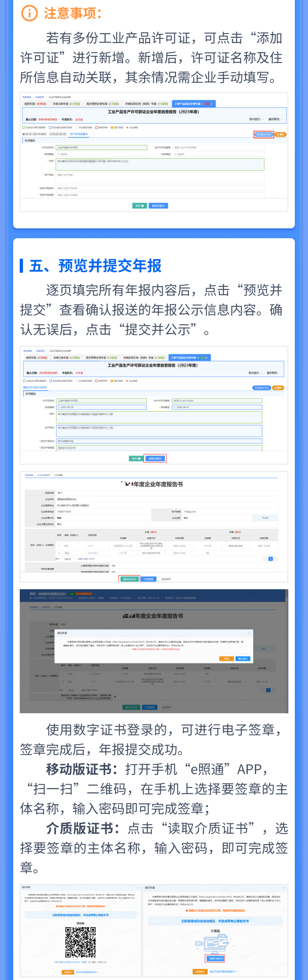Click page 1 pagination button in shareholder table

click(x=271, y=559)
